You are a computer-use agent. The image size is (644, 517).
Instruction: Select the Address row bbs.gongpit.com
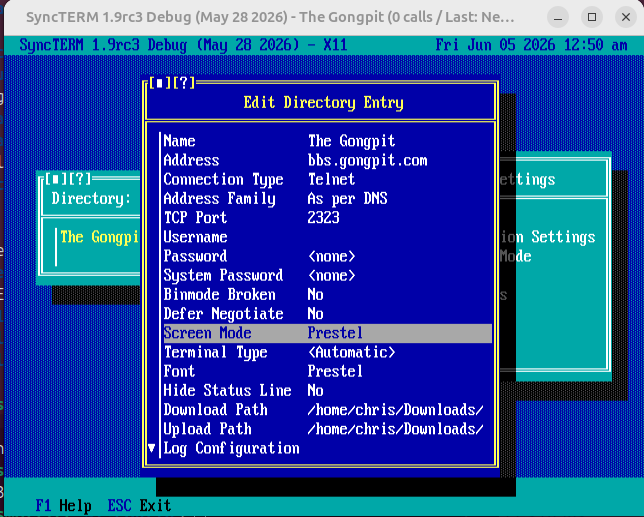[327, 160]
